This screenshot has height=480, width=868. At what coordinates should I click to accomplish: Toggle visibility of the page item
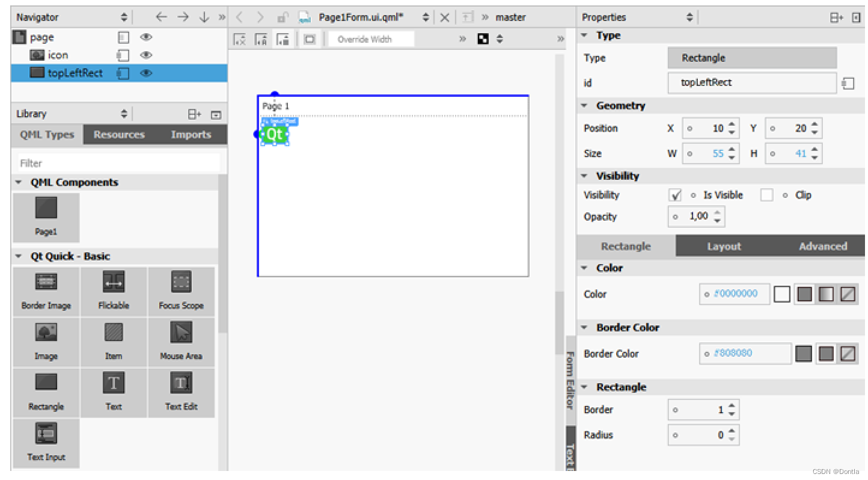click(x=145, y=37)
